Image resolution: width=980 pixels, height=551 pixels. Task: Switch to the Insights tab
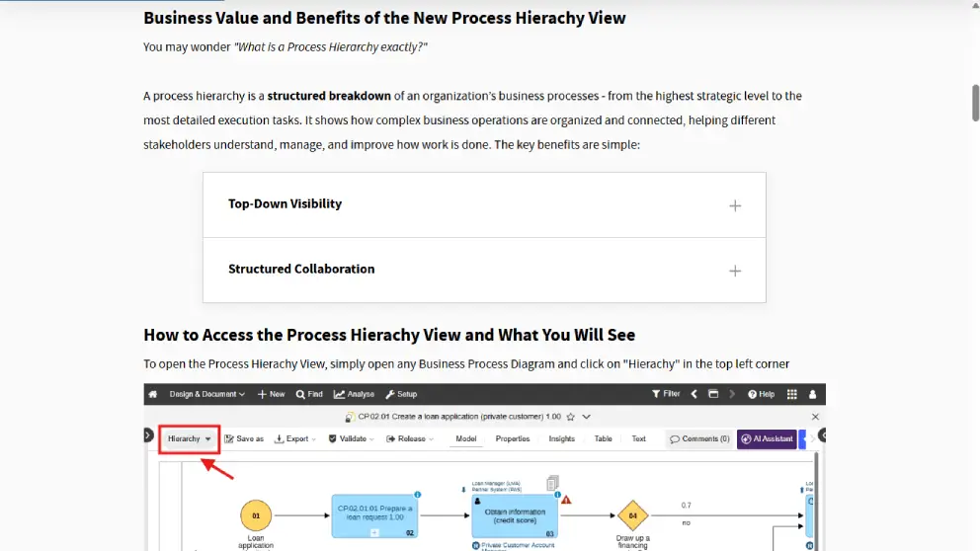(x=562, y=438)
